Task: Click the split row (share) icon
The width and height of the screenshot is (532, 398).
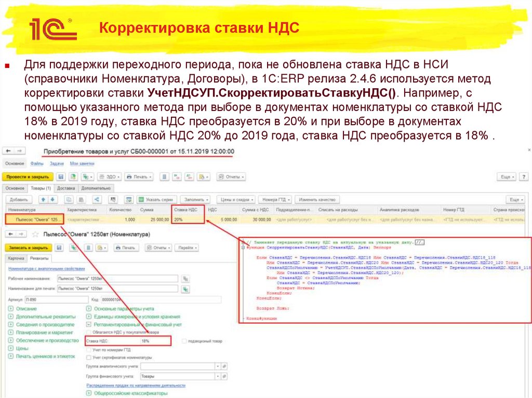Action: pyautogui.click(x=97, y=200)
